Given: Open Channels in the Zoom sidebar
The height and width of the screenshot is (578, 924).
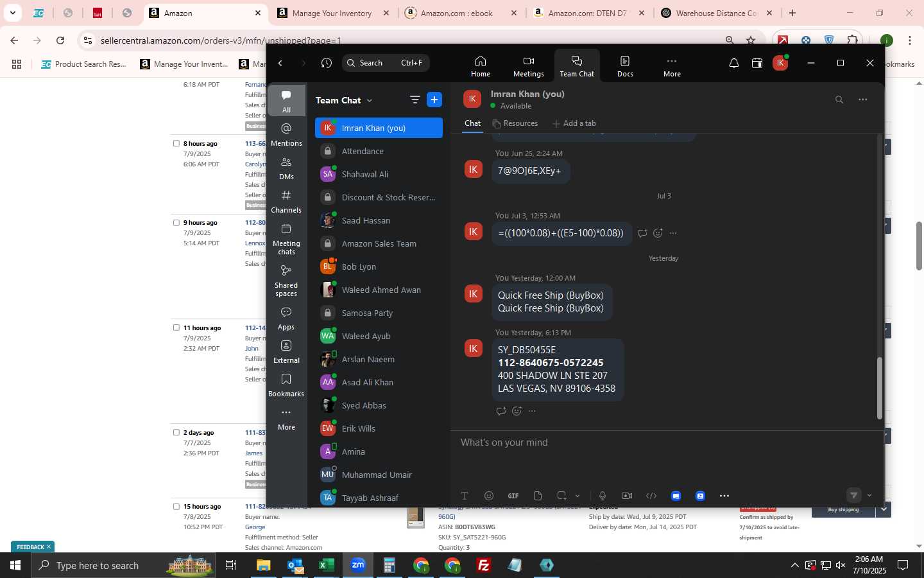Looking at the screenshot, I should click(x=286, y=202).
